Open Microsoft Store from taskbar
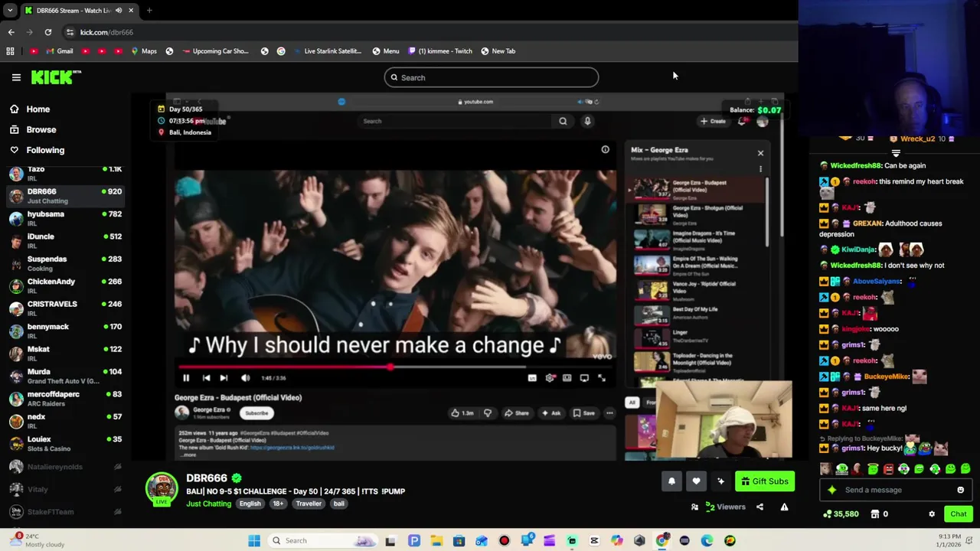Image resolution: width=980 pixels, height=551 pixels. pos(459,541)
